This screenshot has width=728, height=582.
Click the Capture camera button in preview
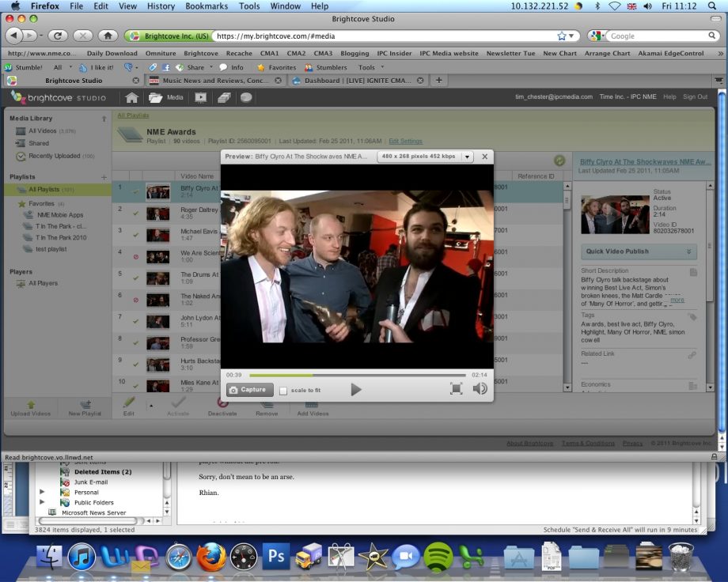250,390
